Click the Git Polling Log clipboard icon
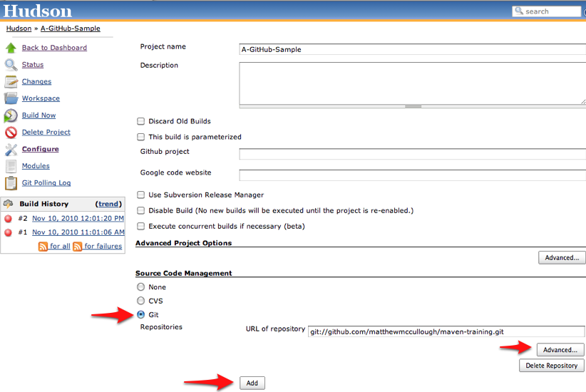Image resolution: width=586 pixels, height=392 pixels. pyautogui.click(x=11, y=183)
